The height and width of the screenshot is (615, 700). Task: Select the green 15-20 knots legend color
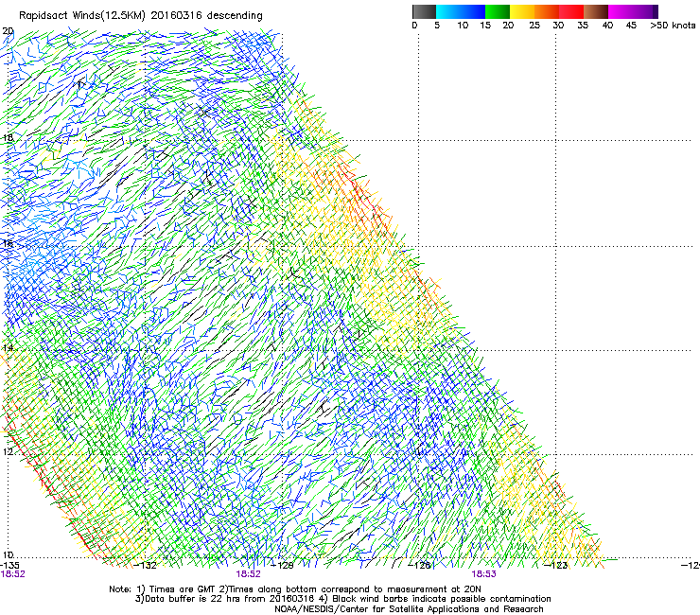tap(498, 11)
